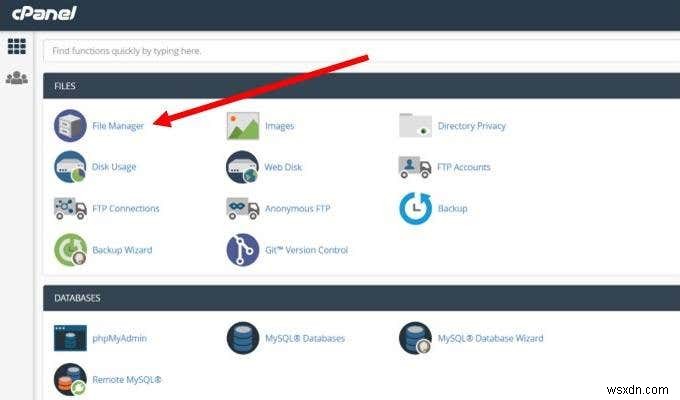Screen dimensions: 680x400
Task: Click the Disk Usage icon
Action: pos(70,167)
